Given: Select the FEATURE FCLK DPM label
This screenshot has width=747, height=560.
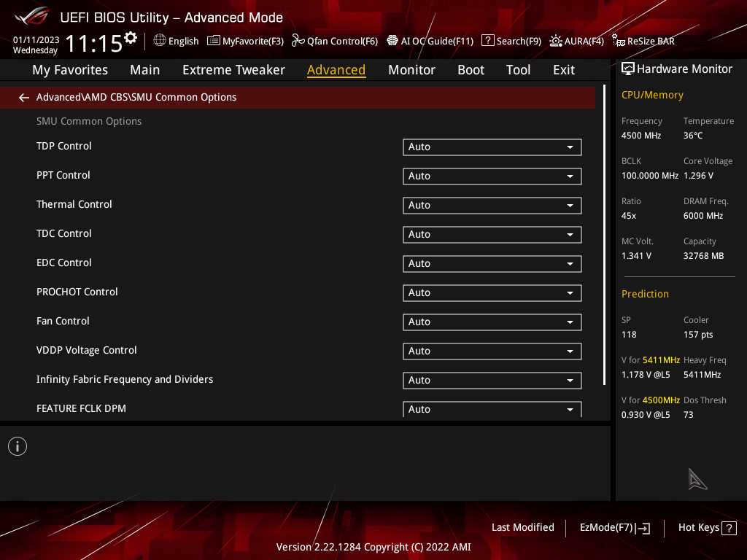Looking at the screenshot, I should [x=82, y=408].
